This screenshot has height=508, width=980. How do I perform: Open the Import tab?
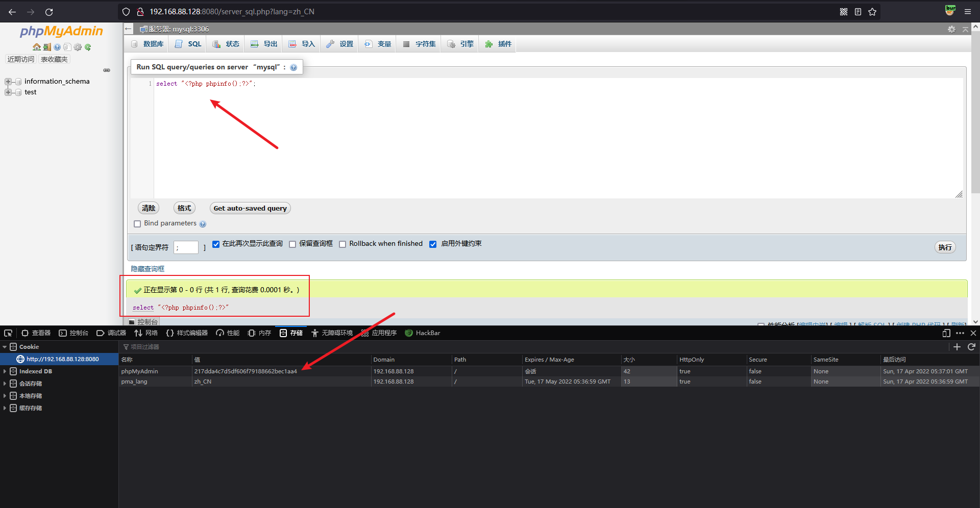pos(302,44)
